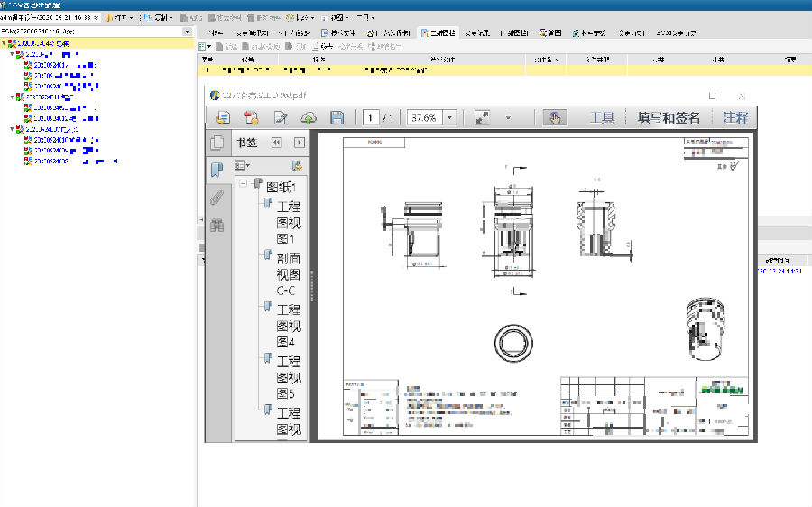Click the save (floppy disk) icon in PDF toolbar
Viewport: 812px width, 507px height.
pyautogui.click(x=337, y=118)
